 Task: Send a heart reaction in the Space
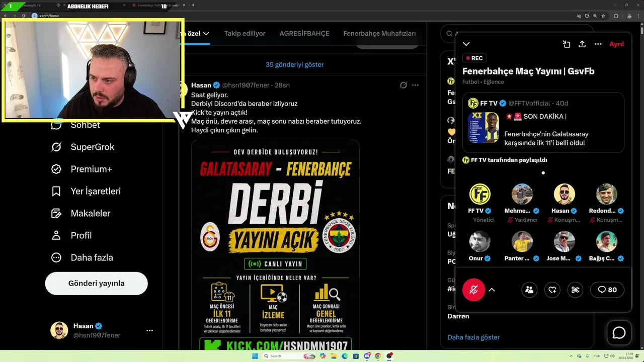tap(552, 290)
